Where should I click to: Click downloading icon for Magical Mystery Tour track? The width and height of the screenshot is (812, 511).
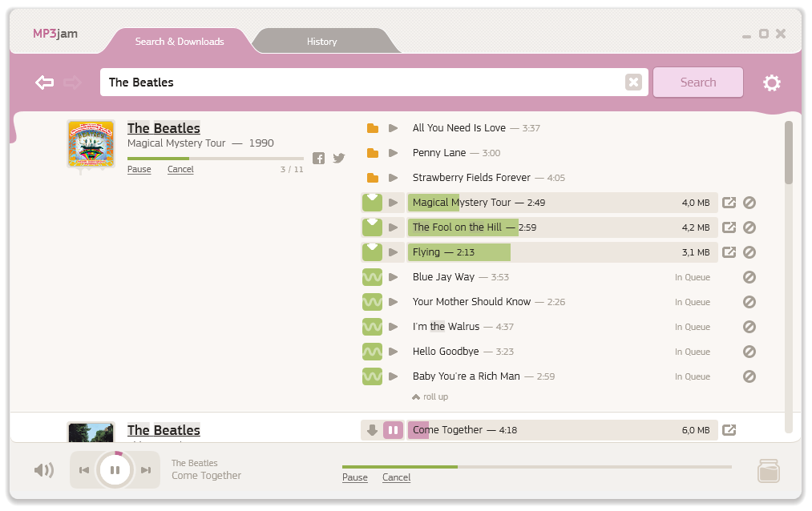coord(373,203)
